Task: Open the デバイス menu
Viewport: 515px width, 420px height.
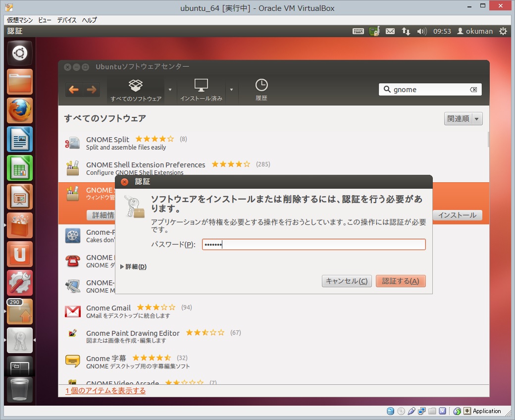Action: (67, 20)
